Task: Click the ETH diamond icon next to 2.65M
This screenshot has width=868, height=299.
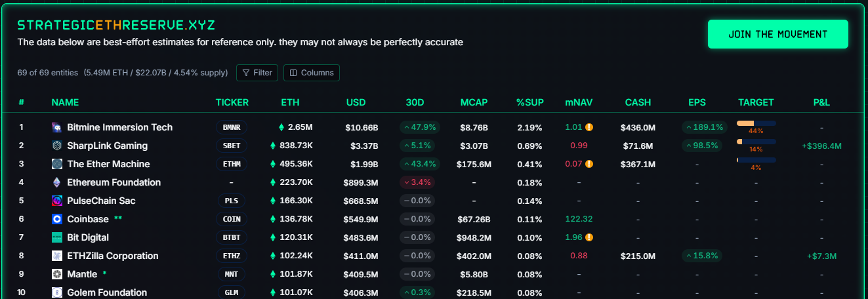Action: point(281,127)
